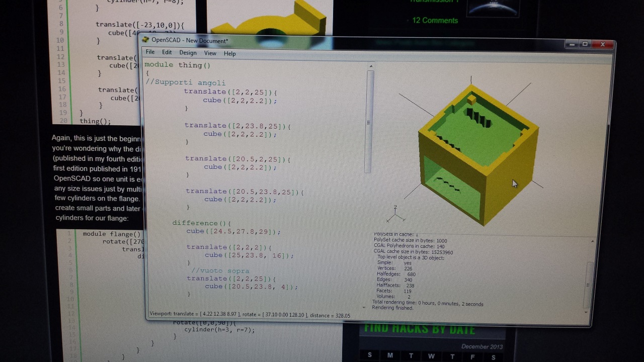Click the yellow cube model in 3D view
The width and height of the screenshot is (644, 362).
[478, 156]
